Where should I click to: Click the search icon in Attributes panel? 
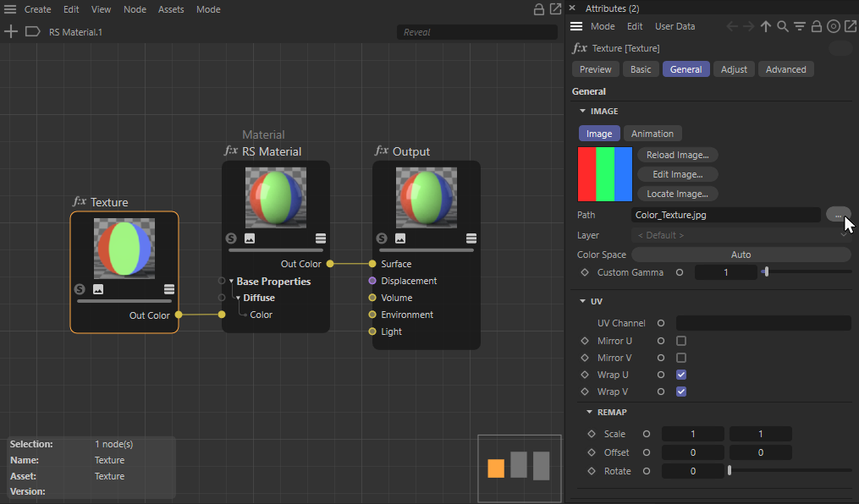[x=783, y=27]
